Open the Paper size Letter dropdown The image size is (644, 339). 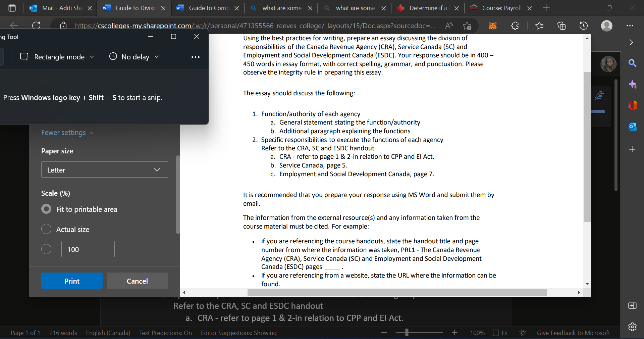[x=104, y=170]
